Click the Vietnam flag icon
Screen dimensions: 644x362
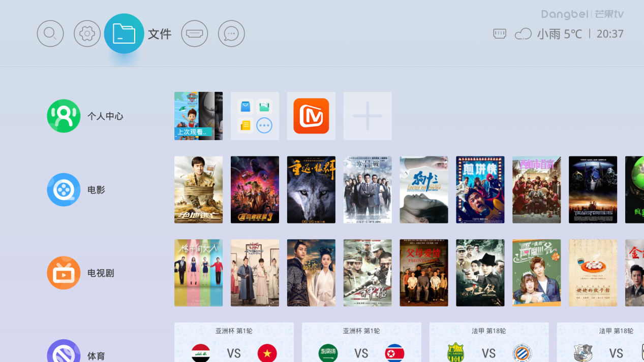267,353
